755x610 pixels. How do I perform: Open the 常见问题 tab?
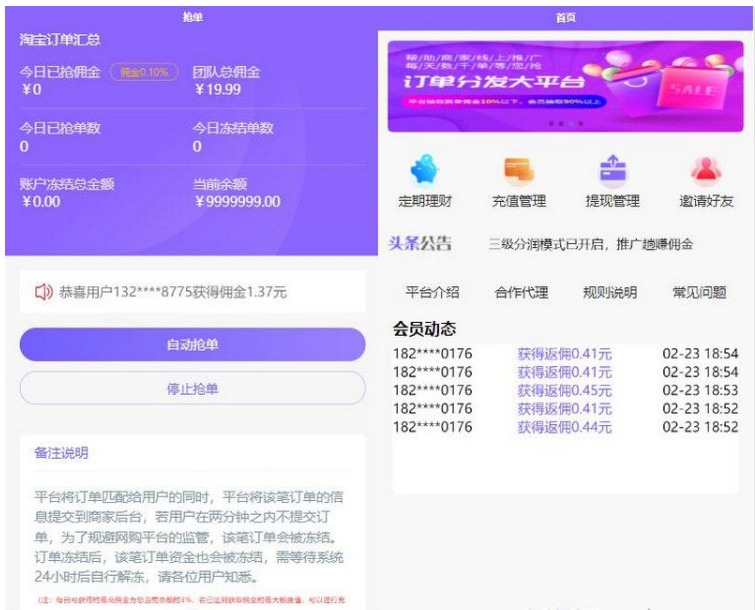tap(699, 293)
